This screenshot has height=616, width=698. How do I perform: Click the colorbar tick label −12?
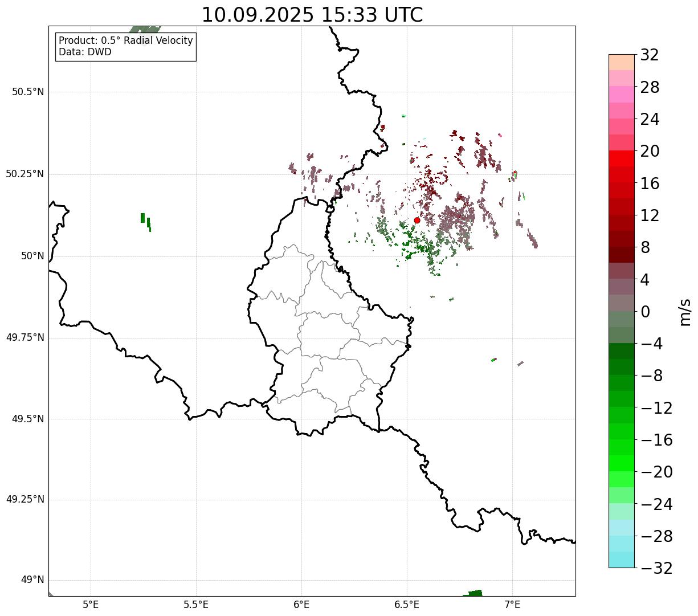[x=656, y=408]
